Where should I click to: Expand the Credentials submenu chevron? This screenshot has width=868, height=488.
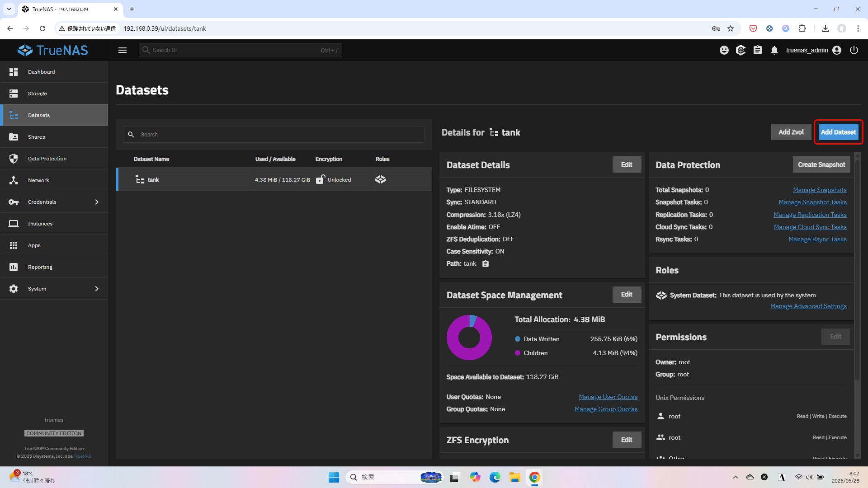tap(97, 202)
